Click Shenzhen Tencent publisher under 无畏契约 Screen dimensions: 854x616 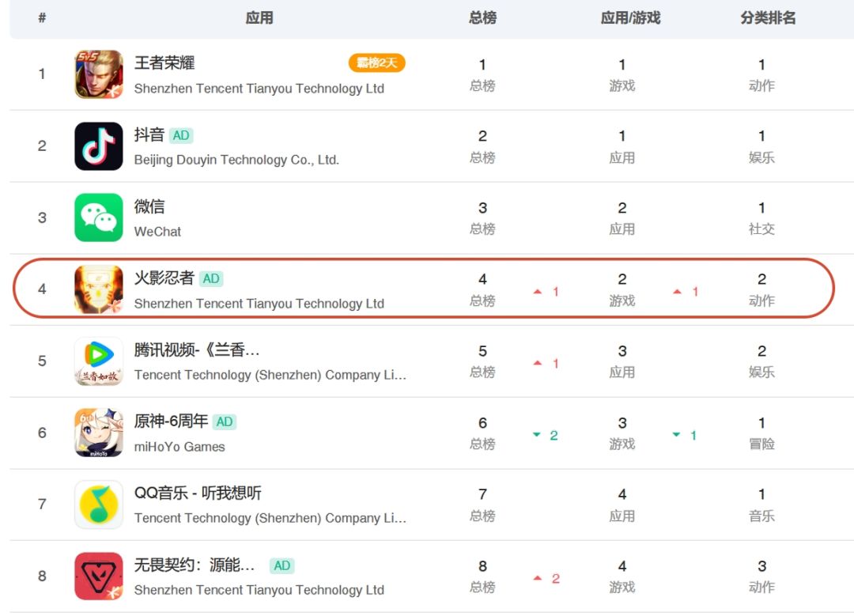point(259,591)
